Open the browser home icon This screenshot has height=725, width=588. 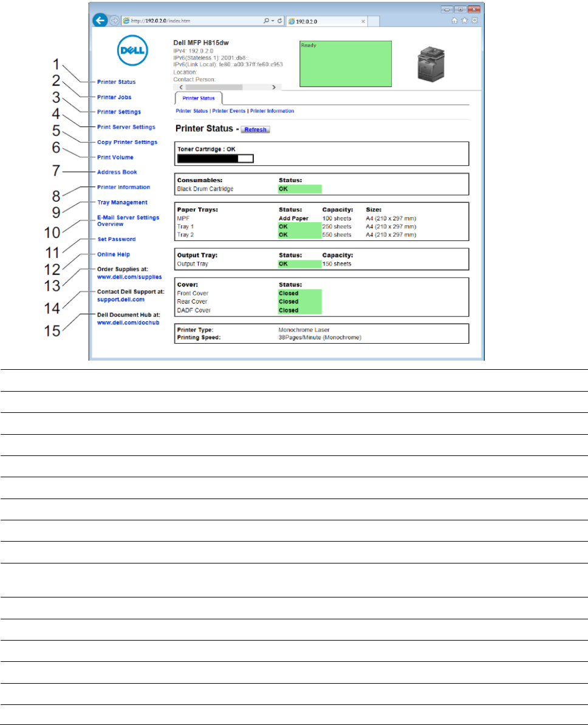[x=454, y=21]
